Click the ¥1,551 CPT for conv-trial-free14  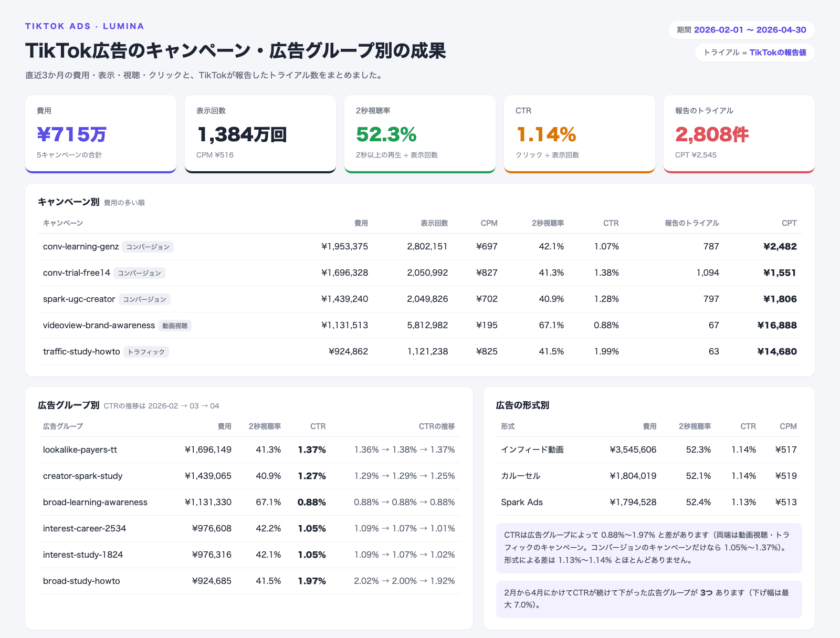(x=780, y=273)
